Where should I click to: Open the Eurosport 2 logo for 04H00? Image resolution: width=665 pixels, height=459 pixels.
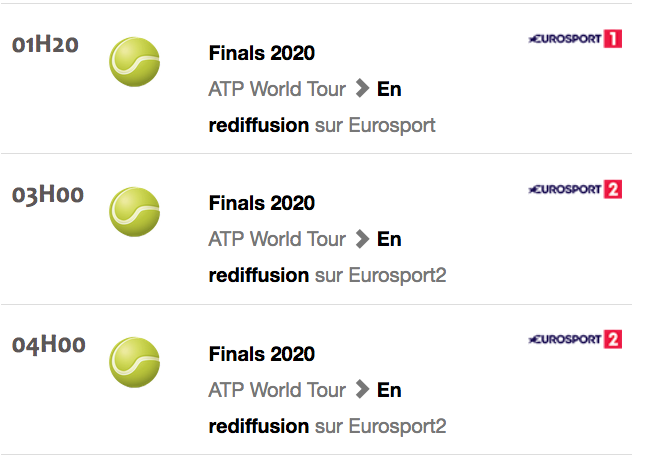(x=575, y=339)
